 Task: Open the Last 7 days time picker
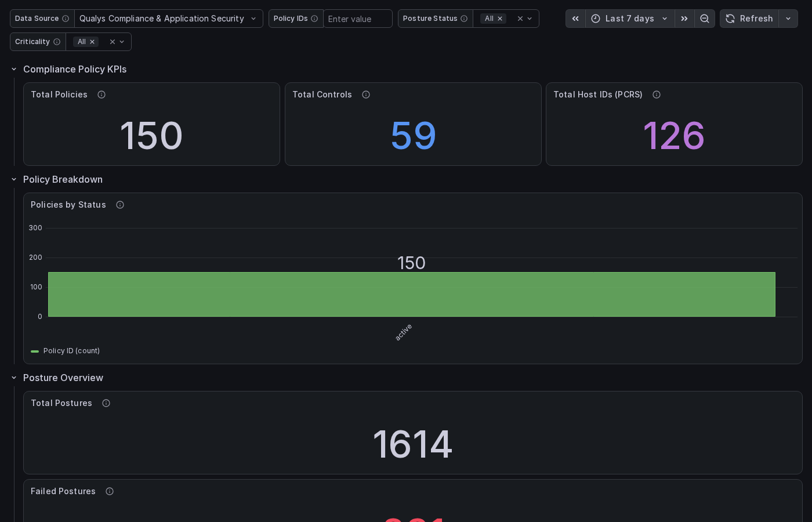pyautogui.click(x=630, y=19)
